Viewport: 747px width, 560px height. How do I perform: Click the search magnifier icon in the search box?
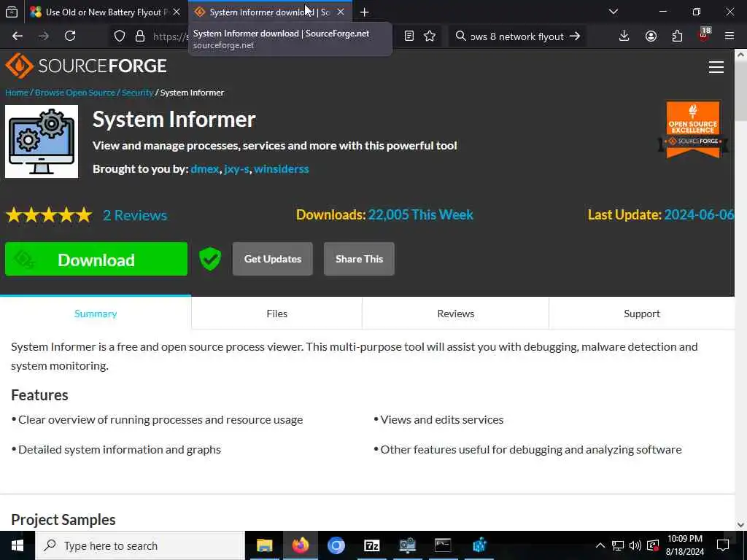461,36
